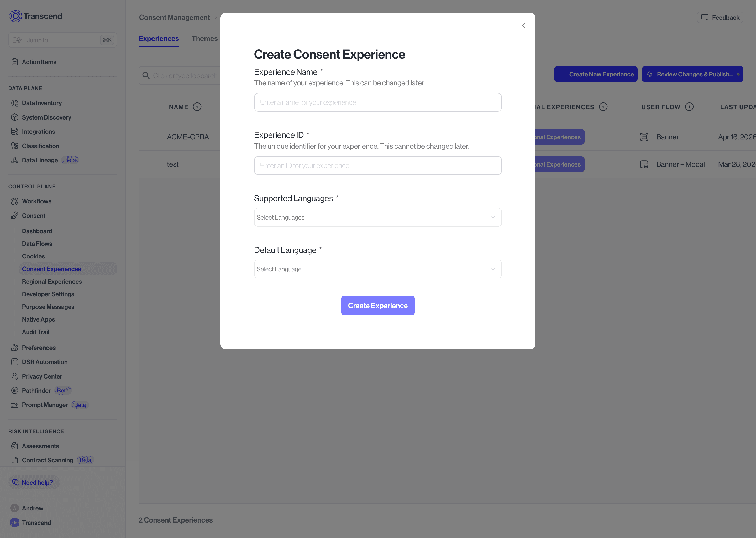Open Data Flows under Consent

(37, 244)
